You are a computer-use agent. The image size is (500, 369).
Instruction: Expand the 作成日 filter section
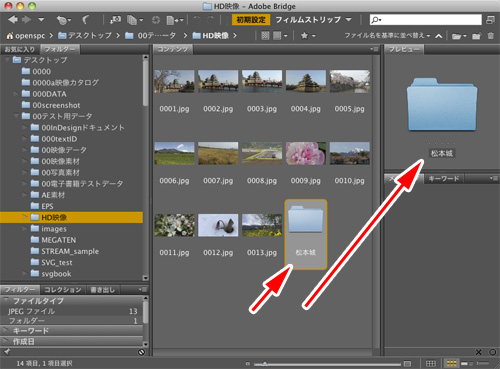[6, 341]
